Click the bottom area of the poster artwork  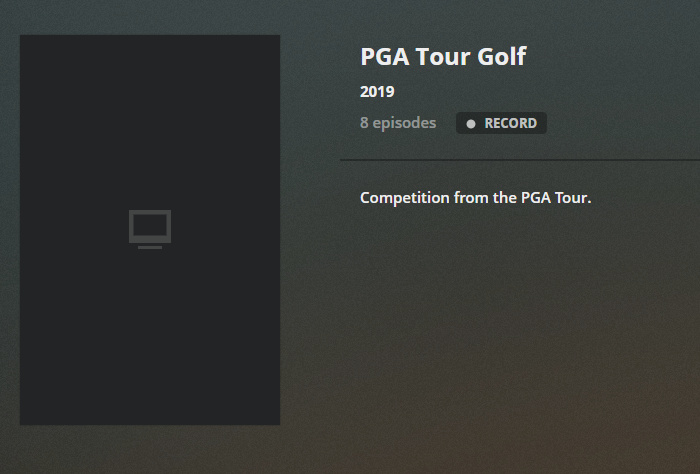[150, 400]
